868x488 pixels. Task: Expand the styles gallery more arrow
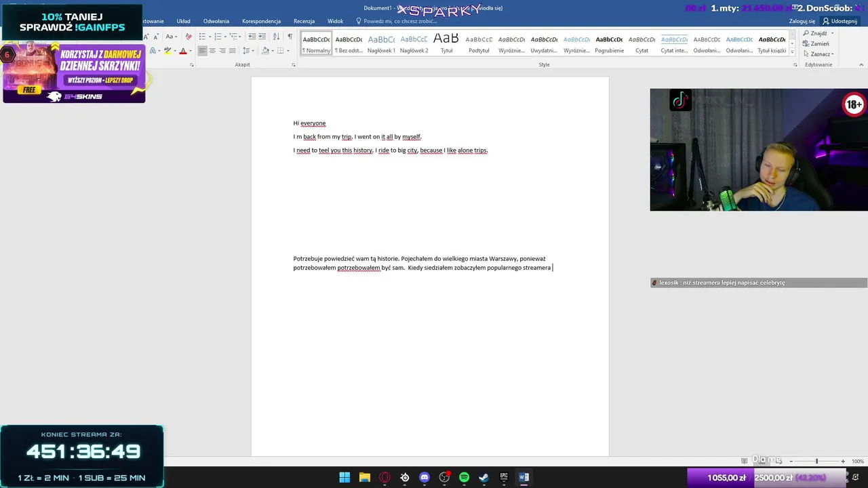[x=792, y=52]
